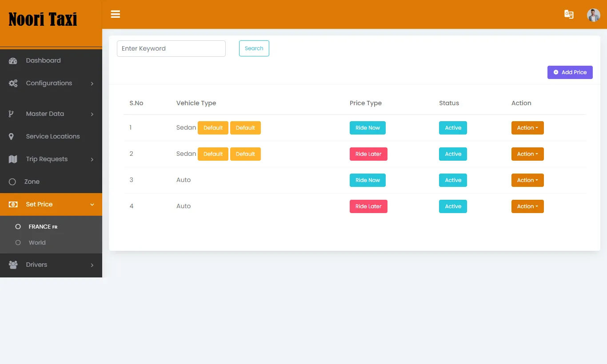Click the Drivers group icon
The width and height of the screenshot is (607, 364).
pos(13,265)
